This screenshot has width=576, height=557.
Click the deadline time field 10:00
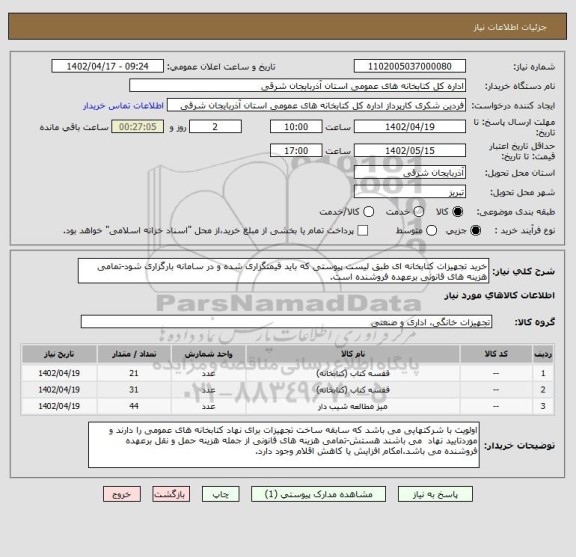pos(296,127)
